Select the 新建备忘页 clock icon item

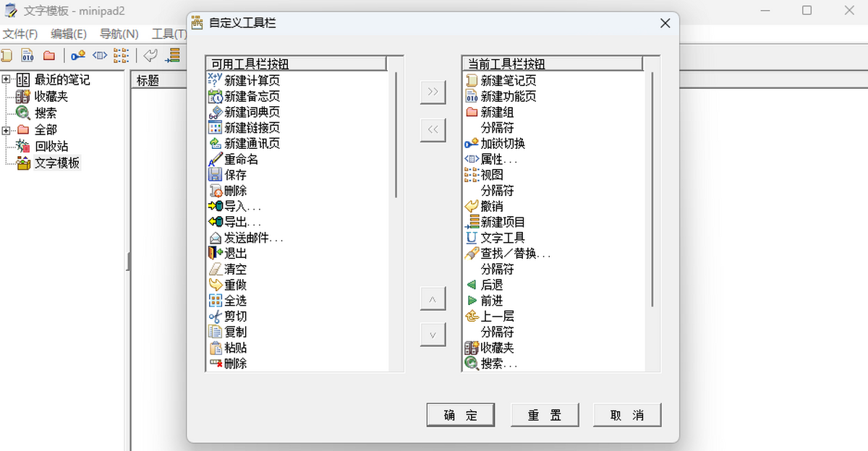pyautogui.click(x=215, y=96)
